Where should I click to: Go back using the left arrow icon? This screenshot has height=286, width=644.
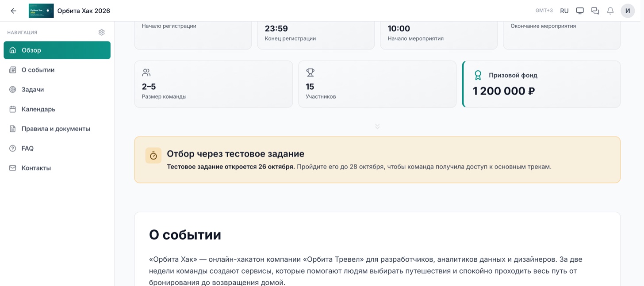point(14,11)
